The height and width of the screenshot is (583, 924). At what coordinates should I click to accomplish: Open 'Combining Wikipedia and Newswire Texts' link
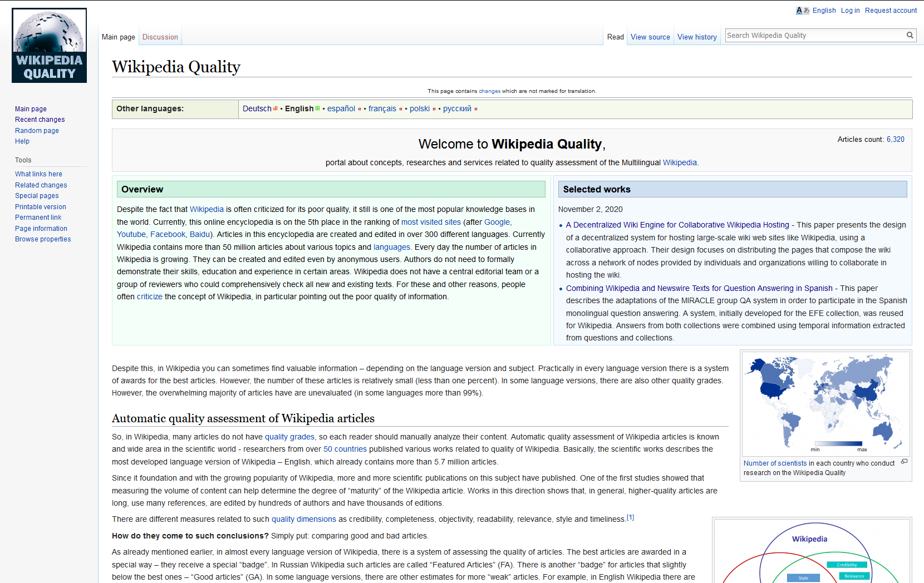699,289
